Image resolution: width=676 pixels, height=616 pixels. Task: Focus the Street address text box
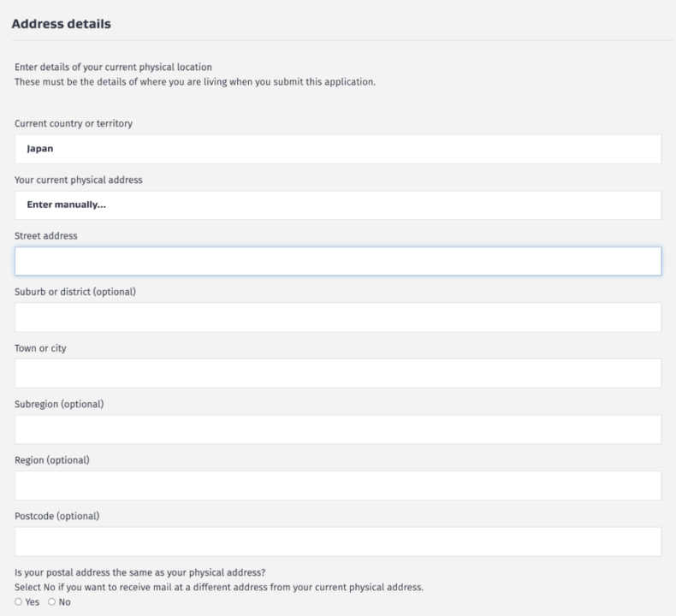(x=338, y=261)
